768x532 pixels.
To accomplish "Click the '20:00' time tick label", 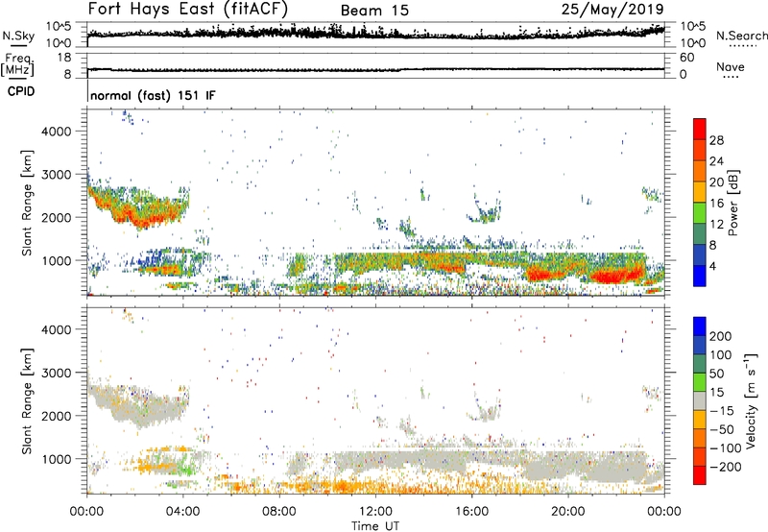I will click(568, 512).
